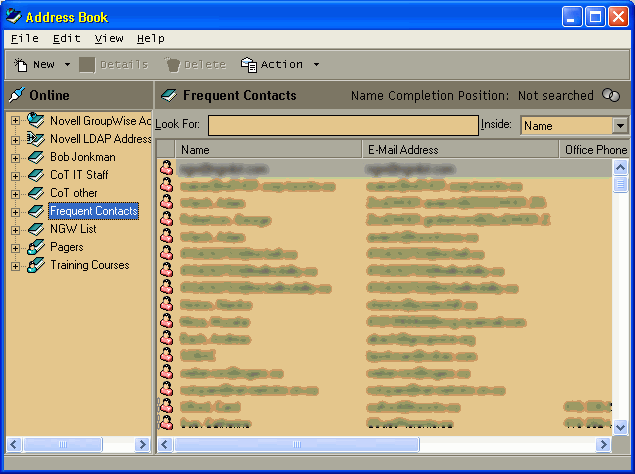
Task: Click the Frequent Contacts header book icon
Action: 168,95
